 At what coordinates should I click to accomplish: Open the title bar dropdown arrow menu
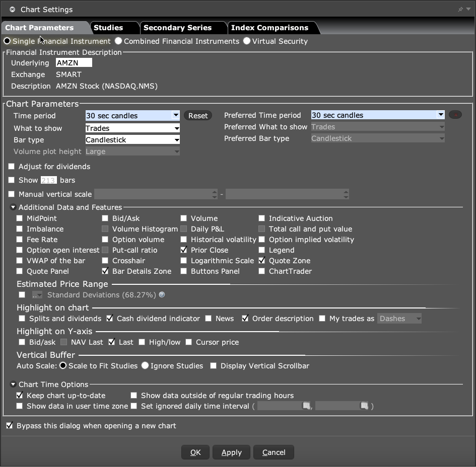468,9
